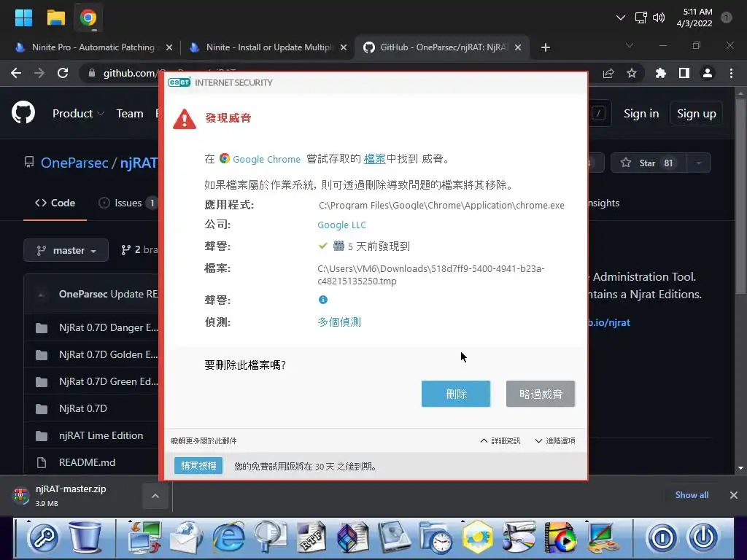747x560 pixels.
Task: Open the Issues tab
Action: click(x=127, y=203)
